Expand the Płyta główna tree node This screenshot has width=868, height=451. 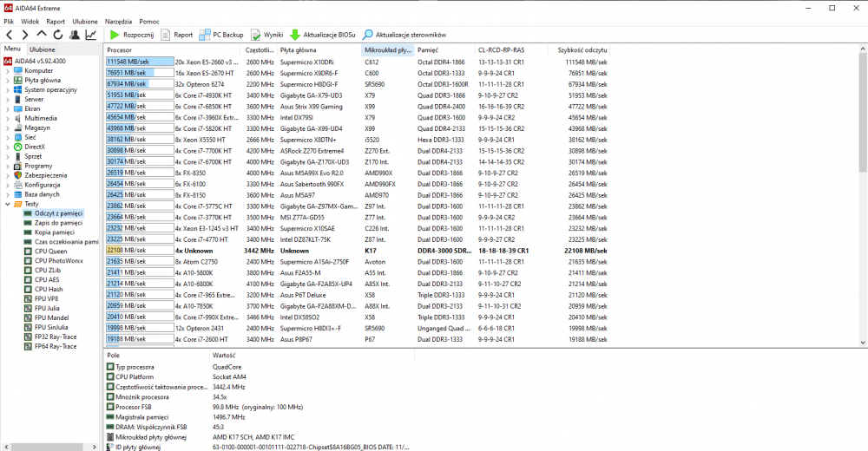pos(8,80)
